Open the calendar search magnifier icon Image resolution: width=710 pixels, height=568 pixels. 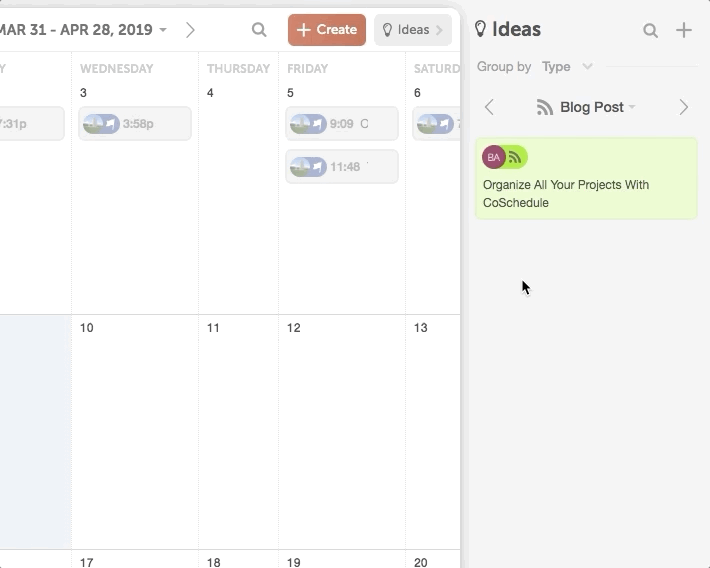coord(259,30)
